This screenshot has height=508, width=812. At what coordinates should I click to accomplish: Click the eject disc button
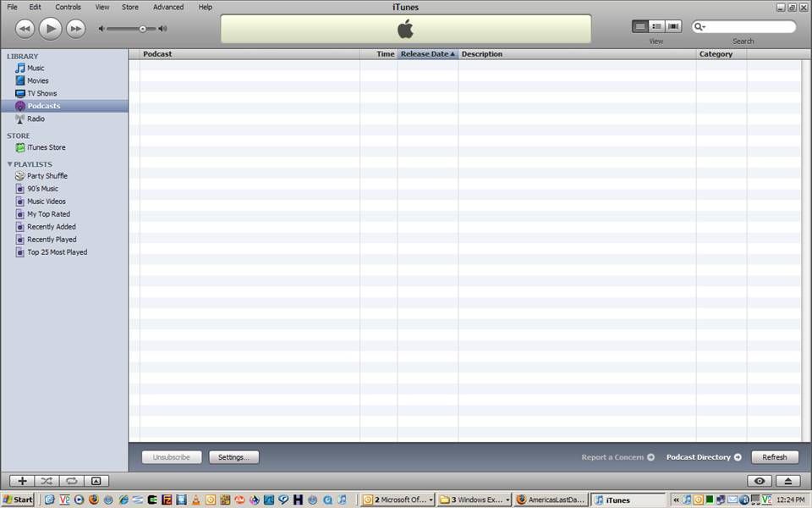point(787,481)
